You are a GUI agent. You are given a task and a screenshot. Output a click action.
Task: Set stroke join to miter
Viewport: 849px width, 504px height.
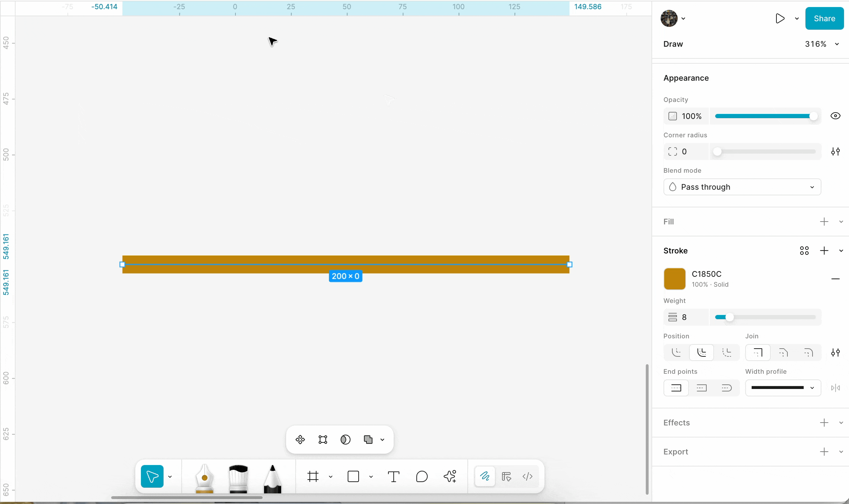point(758,353)
